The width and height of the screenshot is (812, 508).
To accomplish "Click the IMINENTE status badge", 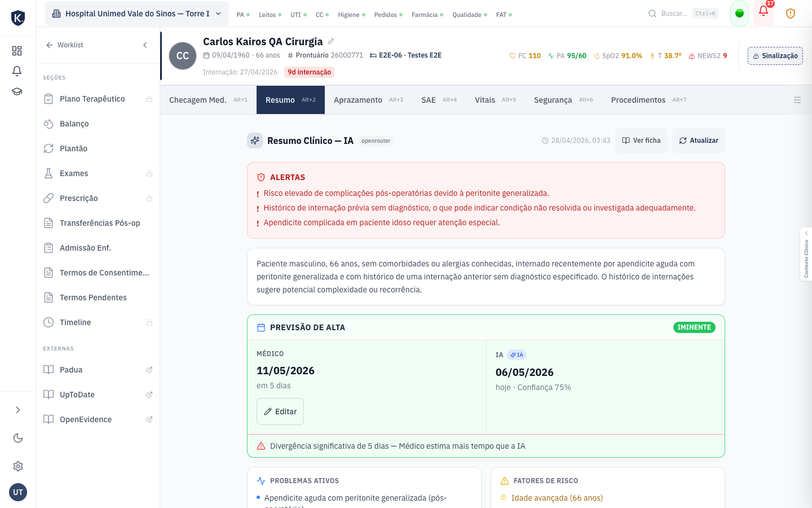I will point(694,327).
